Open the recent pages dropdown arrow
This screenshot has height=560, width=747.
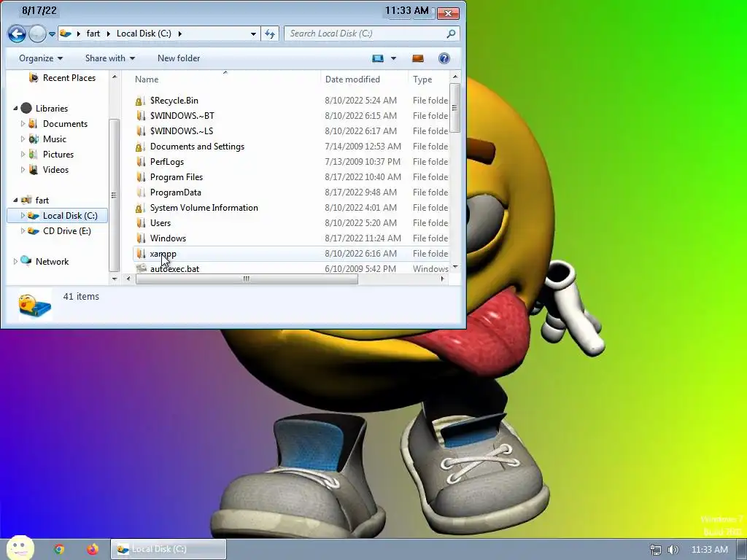click(52, 34)
